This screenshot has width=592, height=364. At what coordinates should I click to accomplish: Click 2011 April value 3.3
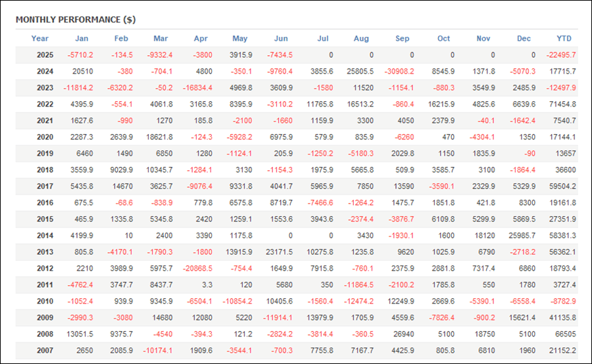coord(207,284)
